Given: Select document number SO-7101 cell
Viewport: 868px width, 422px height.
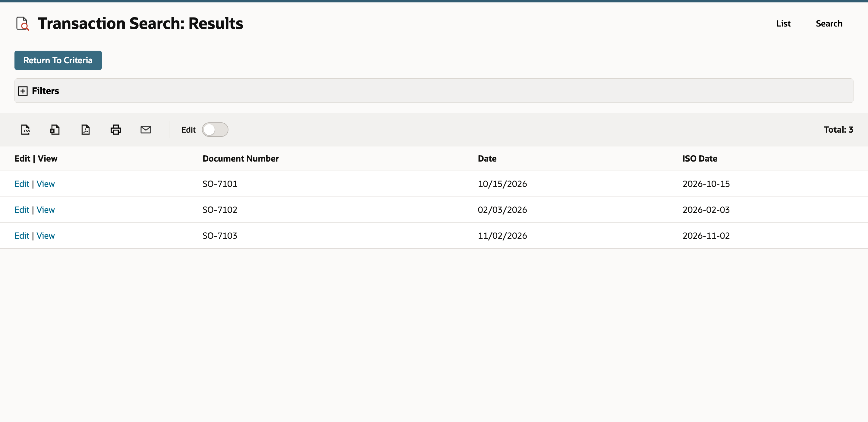Looking at the screenshot, I should pyautogui.click(x=220, y=184).
